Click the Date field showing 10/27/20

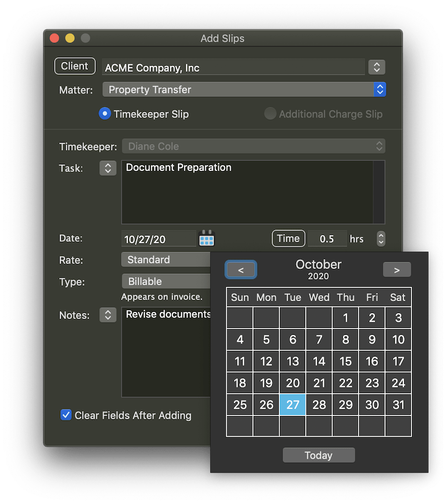point(158,239)
